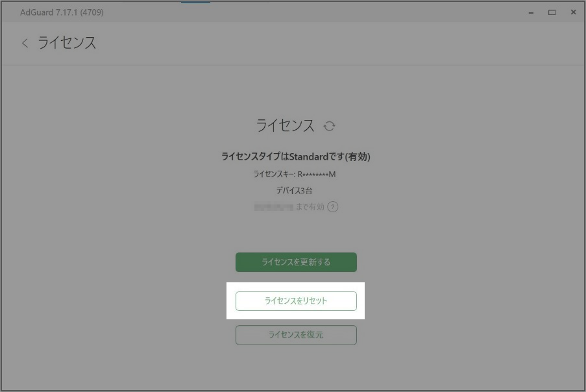Image resolution: width=586 pixels, height=392 pixels.
Task: Select the masked key R********M
Action: (x=317, y=175)
